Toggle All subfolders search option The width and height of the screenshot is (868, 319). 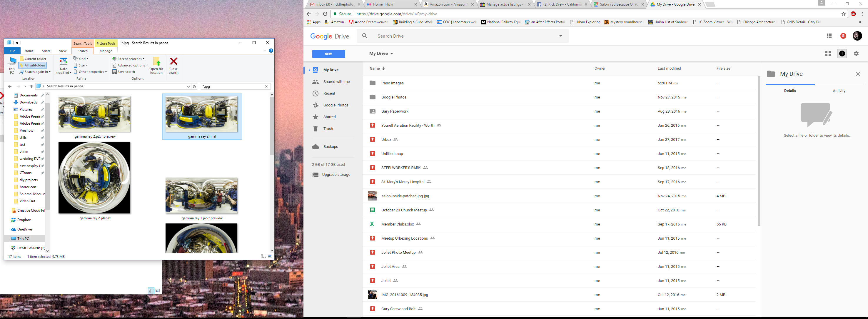[x=33, y=65]
